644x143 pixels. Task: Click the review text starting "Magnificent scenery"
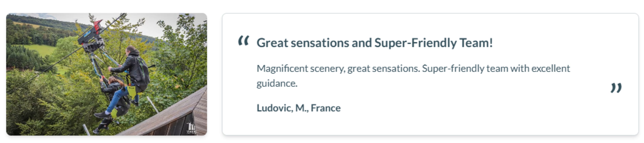(x=413, y=76)
